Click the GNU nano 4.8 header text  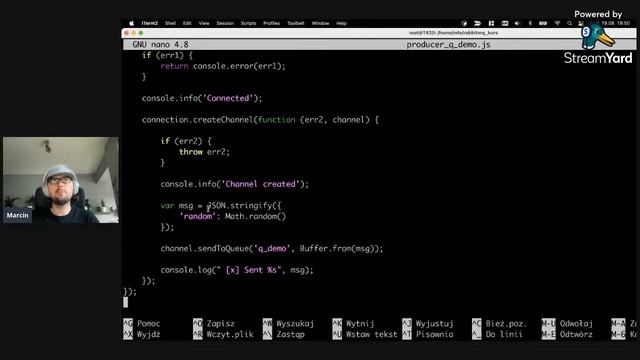click(x=160, y=44)
